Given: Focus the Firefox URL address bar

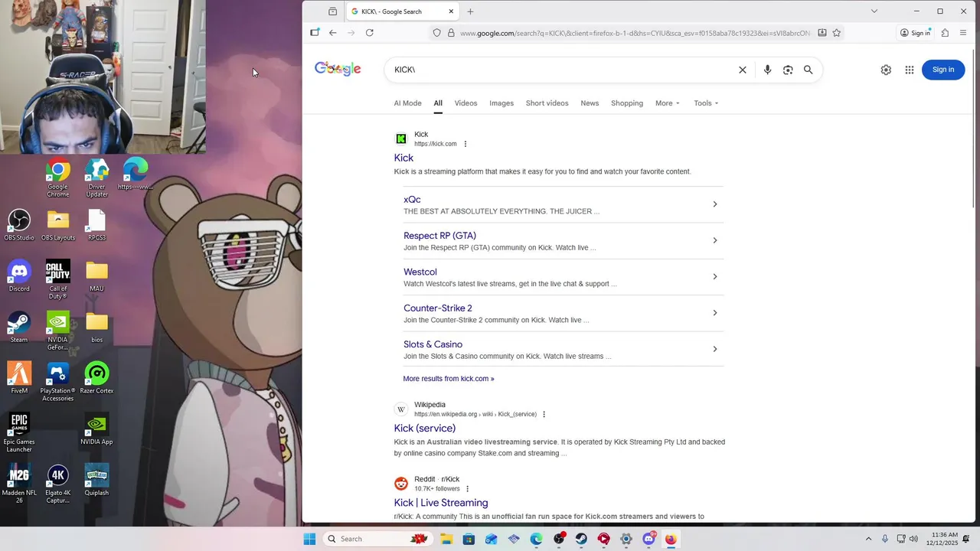Looking at the screenshot, I should [x=635, y=33].
